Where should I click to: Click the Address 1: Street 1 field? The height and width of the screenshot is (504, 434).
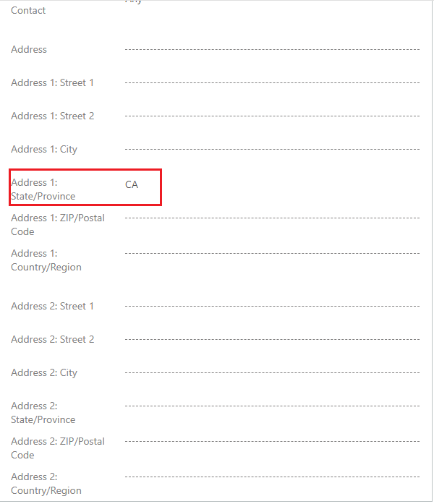point(272,82)
